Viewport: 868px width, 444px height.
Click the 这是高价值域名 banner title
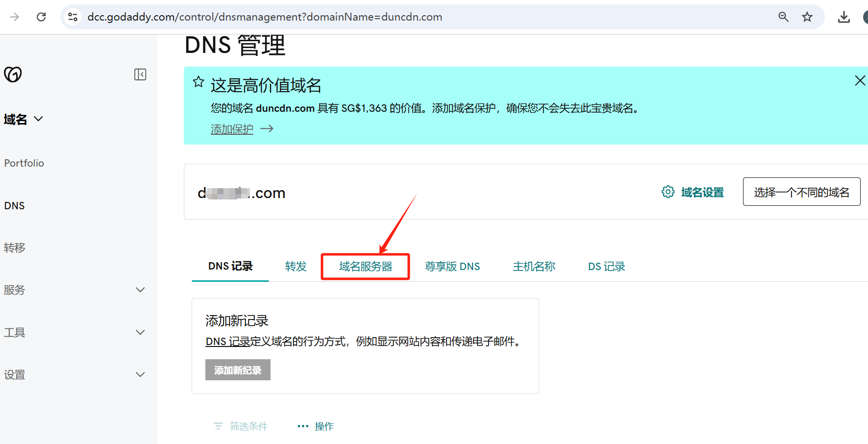tap(266, 85)
